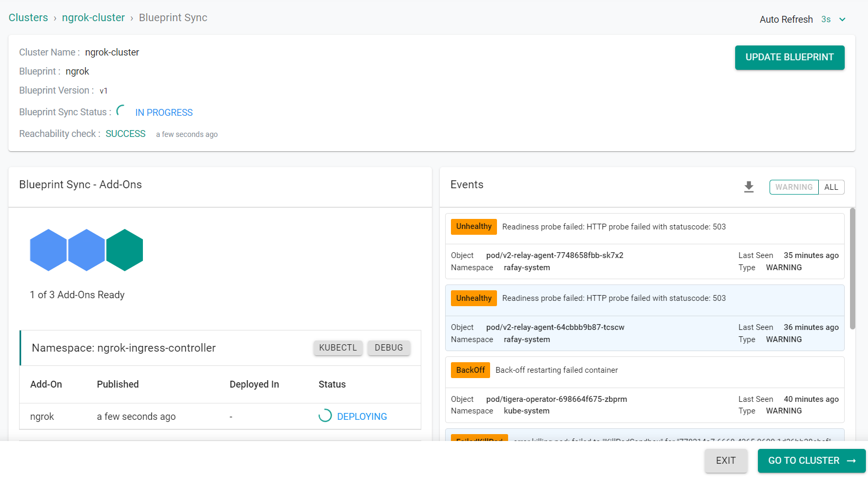Click the Add-On column header
The image size is (868, 478).
click(46, 384)
